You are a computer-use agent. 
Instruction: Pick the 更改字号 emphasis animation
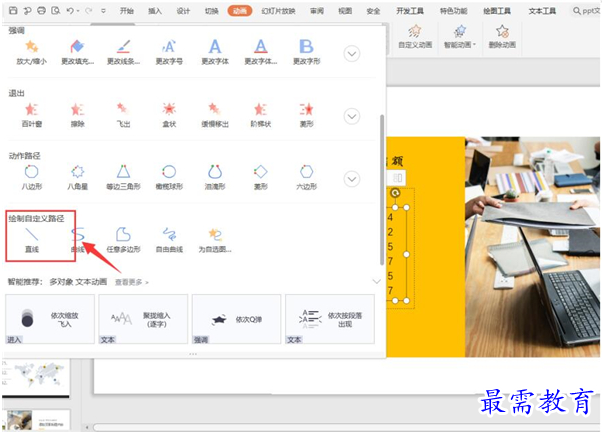(169, 52)
